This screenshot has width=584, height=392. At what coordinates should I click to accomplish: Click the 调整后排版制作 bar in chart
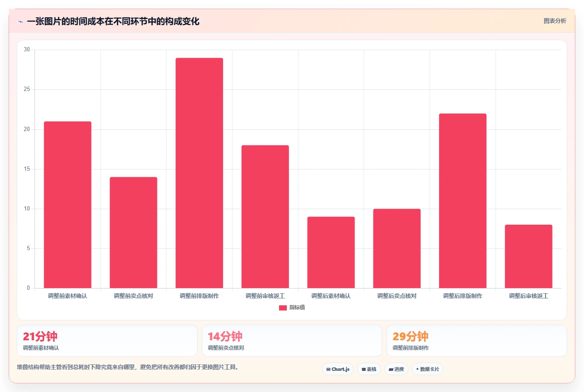click(x=463, y=201)
